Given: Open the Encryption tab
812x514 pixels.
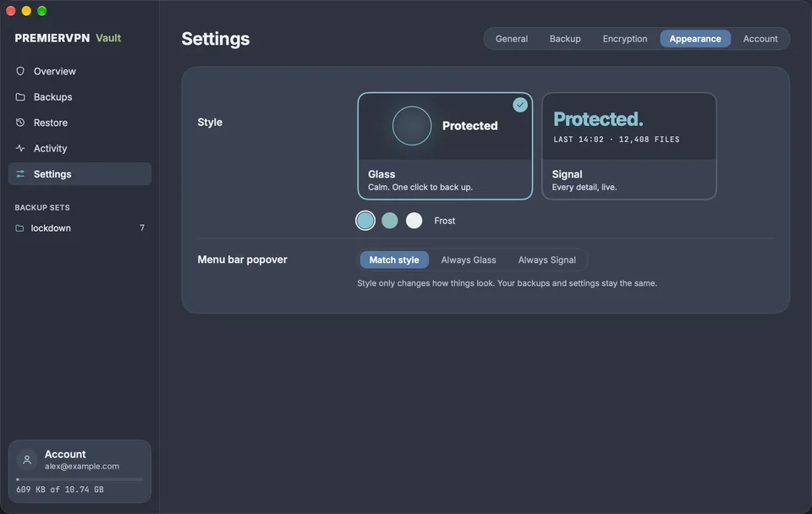Looking at the screenshot, I should pos(624,39).
